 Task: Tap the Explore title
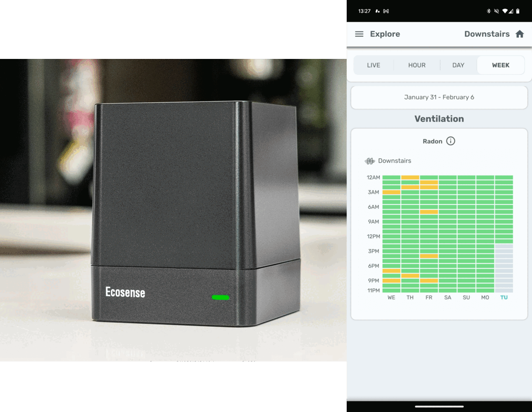tap(385, 34)
